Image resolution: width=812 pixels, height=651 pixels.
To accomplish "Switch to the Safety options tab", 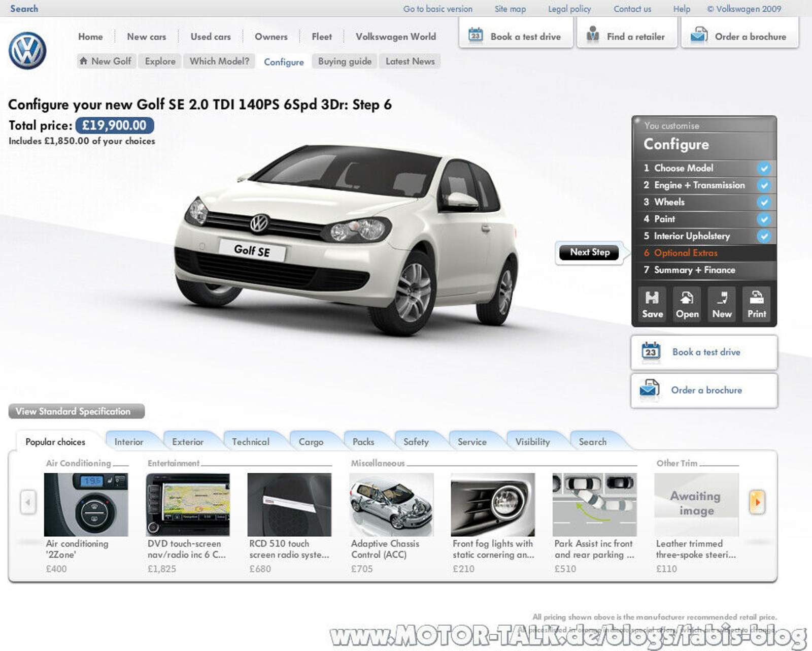I will (416, 442).
